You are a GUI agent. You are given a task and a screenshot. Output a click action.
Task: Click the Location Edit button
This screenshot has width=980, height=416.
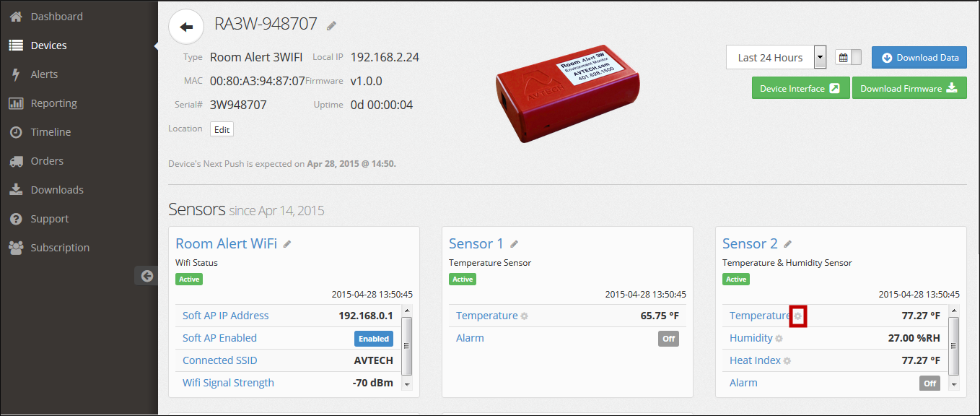tap(222, 130)
